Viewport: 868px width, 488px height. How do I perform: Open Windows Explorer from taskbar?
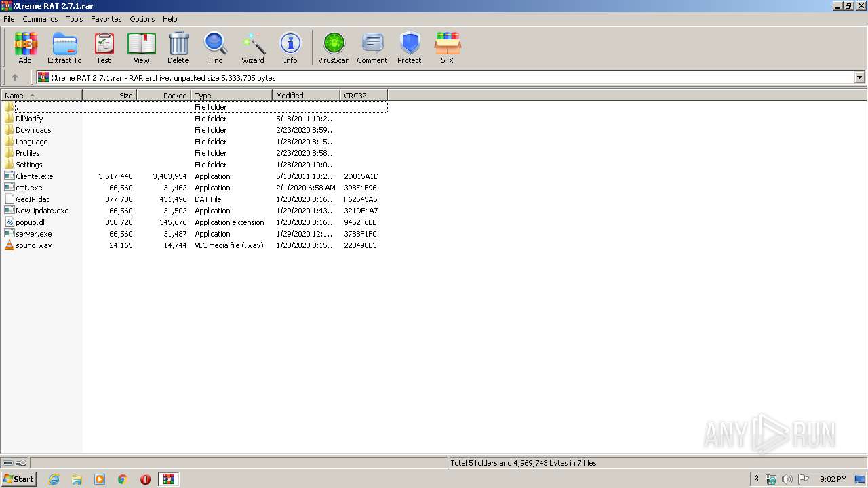[x=77, y=479]
